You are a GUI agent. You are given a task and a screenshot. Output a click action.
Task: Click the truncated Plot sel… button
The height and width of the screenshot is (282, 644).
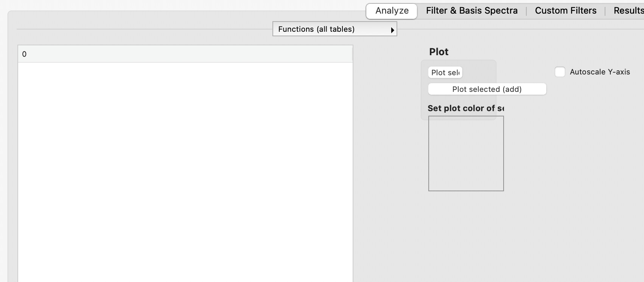445,73
